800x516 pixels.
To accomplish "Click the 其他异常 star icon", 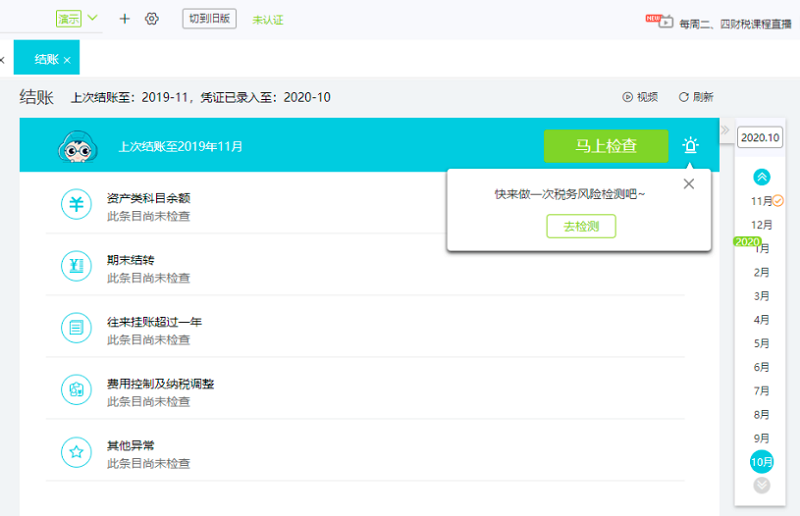I will (x=76, y=453).
